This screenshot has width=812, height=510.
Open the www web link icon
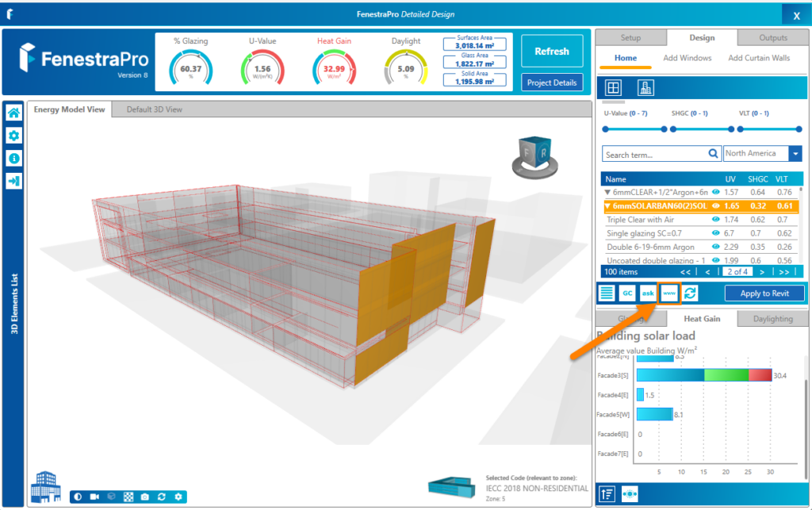tap(669, 293)
